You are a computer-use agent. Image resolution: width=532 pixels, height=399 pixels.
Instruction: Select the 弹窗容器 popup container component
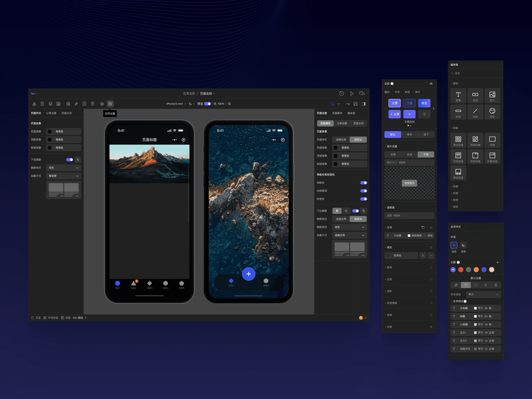coord(458,173)
